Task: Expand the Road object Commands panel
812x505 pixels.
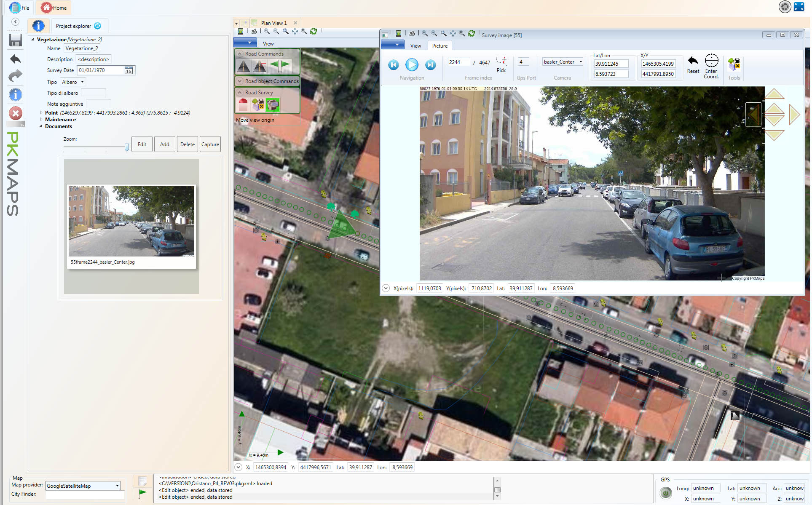Action: 240,81
